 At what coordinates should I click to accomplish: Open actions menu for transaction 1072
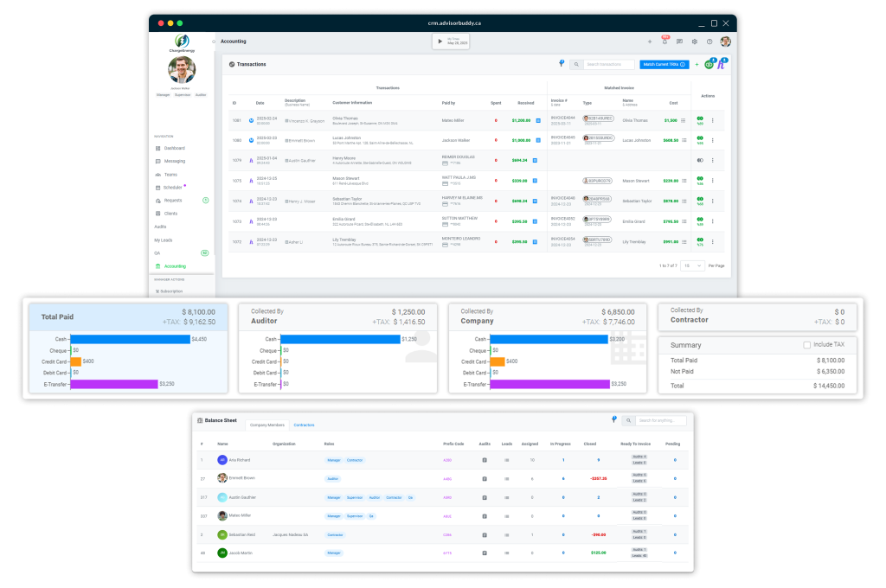(x=713, y=241)
